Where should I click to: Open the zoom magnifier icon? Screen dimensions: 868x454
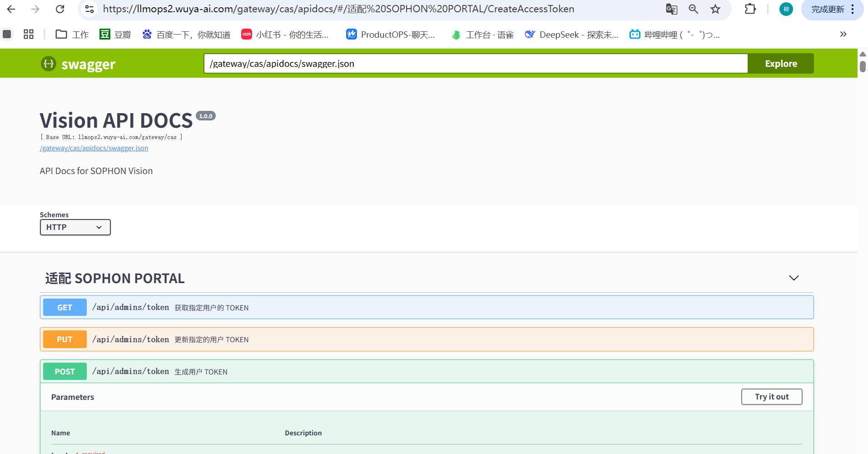693,9
